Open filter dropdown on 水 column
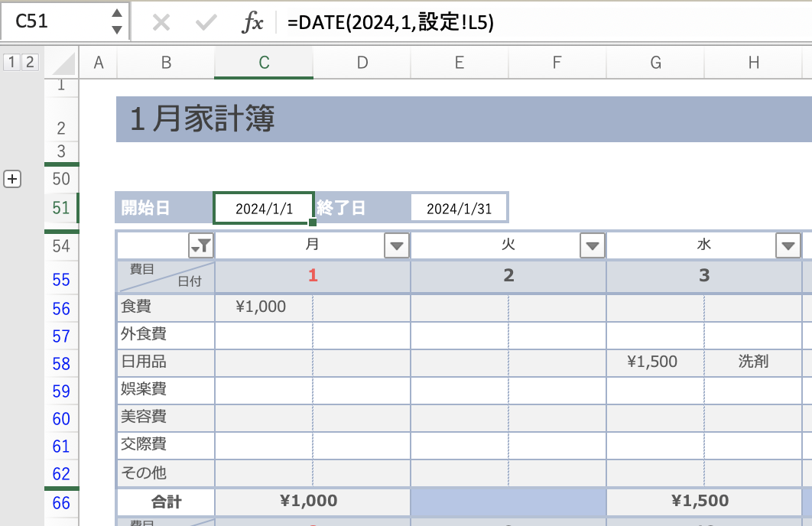This screenshot has height=526, width=812. [x=788, y=245]
